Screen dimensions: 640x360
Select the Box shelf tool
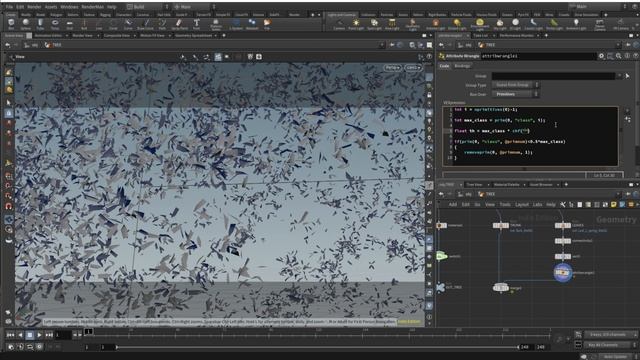click(x=11, y=24)
